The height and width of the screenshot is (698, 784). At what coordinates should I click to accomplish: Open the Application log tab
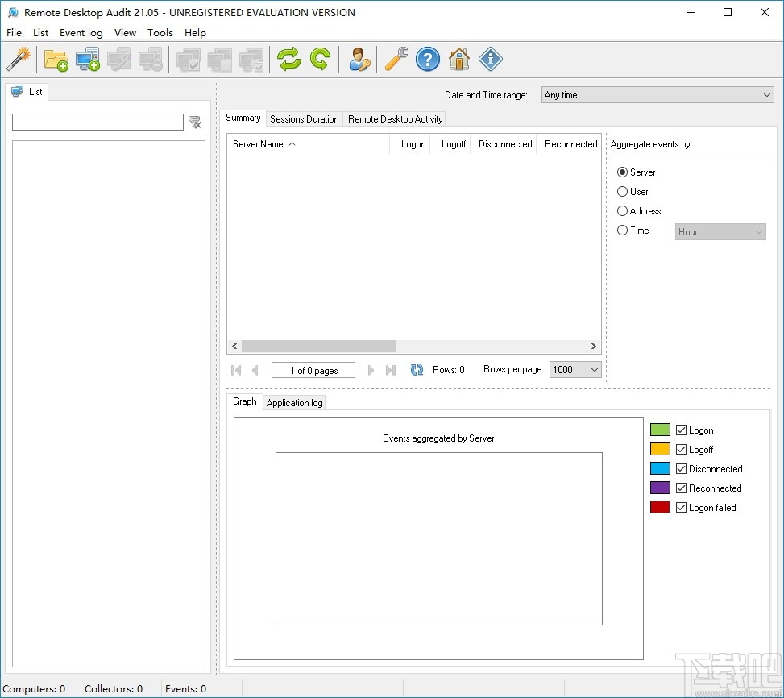click(x=294, y=402)
